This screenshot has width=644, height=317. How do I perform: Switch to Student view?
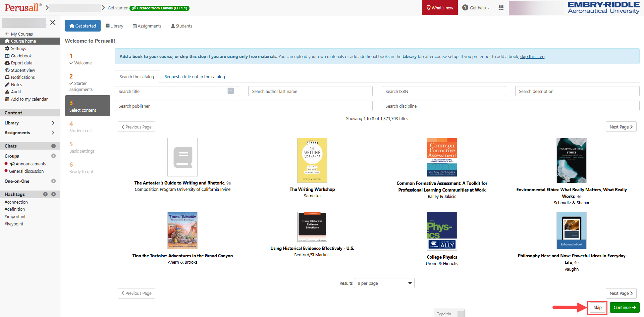(x=20, y=70)
